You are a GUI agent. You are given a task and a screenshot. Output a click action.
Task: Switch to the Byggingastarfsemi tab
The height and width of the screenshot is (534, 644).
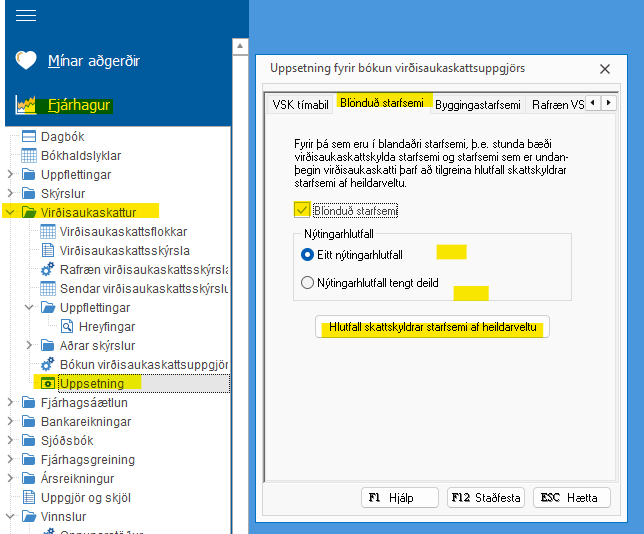click(480, 104)
